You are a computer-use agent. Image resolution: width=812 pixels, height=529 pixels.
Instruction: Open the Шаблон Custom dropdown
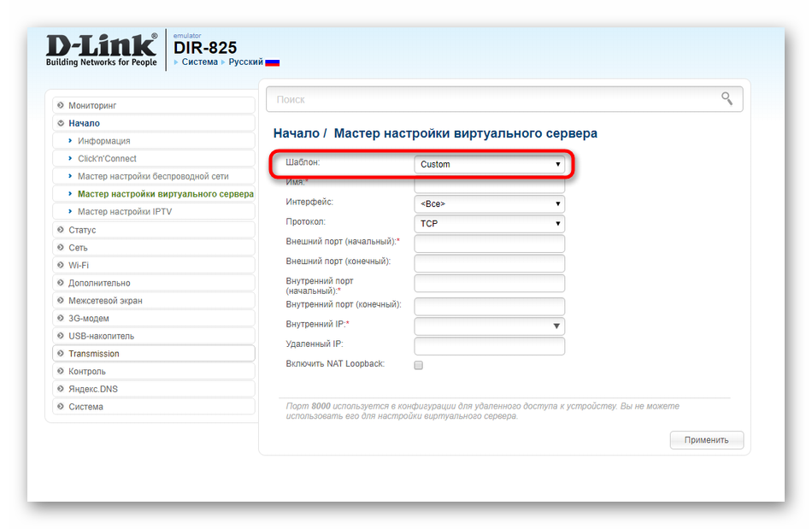point(489,164)
